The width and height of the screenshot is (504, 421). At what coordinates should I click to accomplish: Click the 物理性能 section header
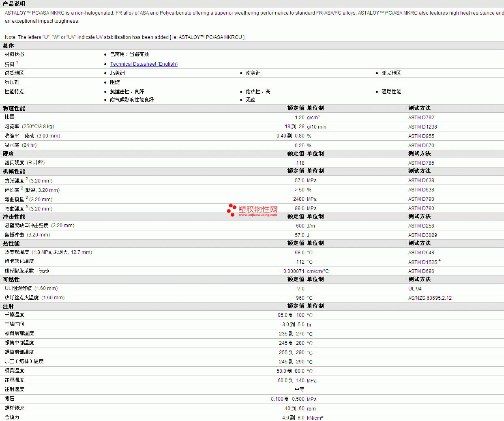point(14,108)
